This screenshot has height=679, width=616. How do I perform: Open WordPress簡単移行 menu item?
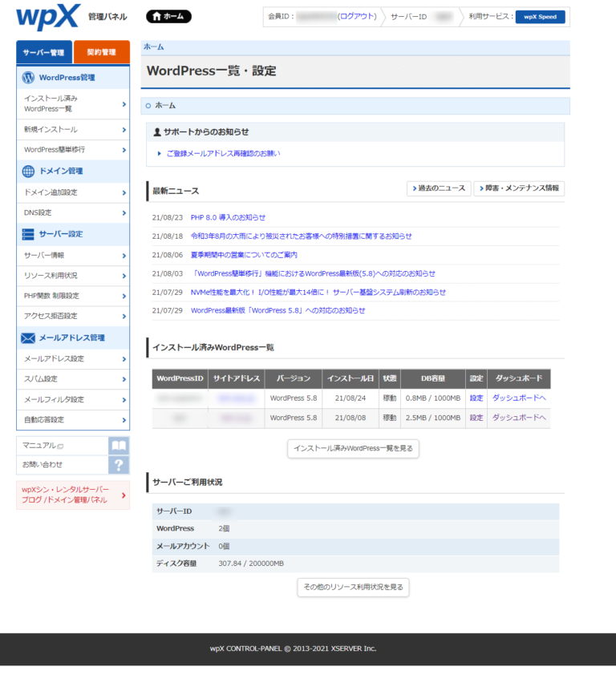73,150
